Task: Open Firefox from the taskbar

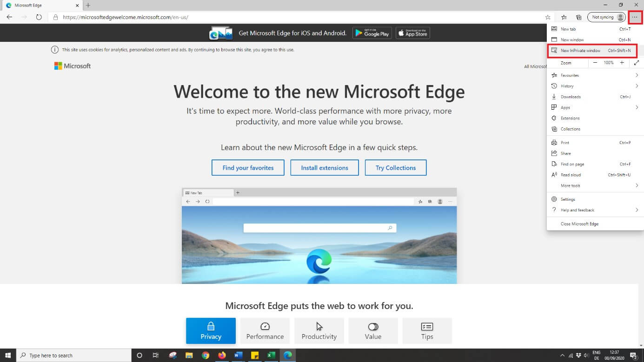Action: tap(222, 355)
